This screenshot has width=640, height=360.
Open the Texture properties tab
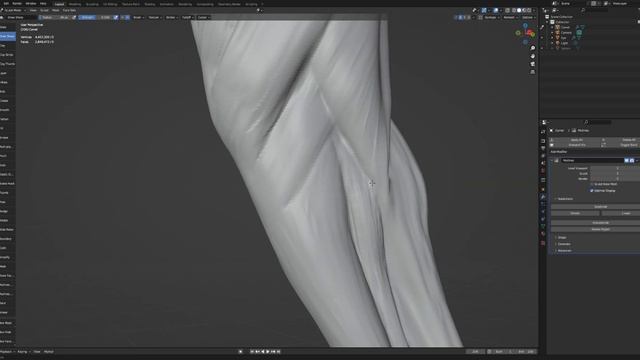coord(543,243)
